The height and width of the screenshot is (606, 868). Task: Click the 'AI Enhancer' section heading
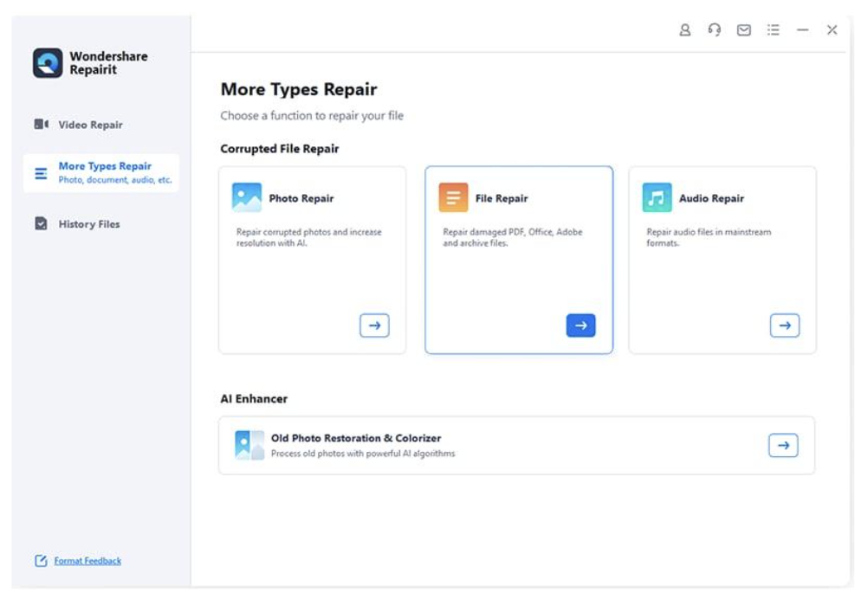[x=254, y=398]
